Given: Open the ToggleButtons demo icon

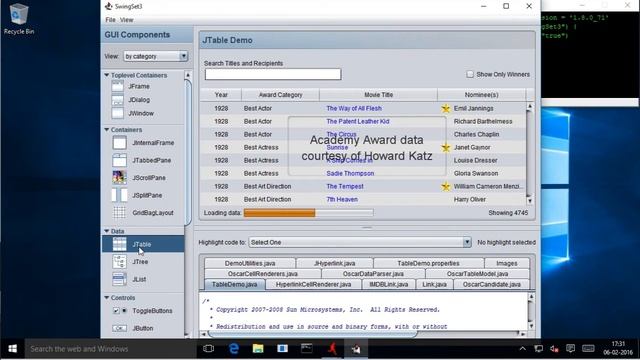Looking at the screenshot, I should [x=120, y=311].
